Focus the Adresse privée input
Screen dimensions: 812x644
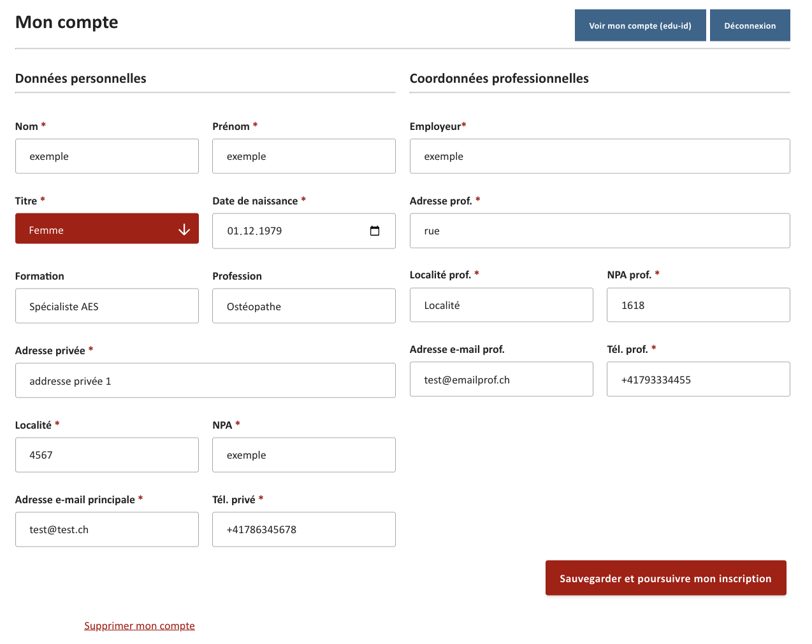pyautogui.click(x=205, y=381)
